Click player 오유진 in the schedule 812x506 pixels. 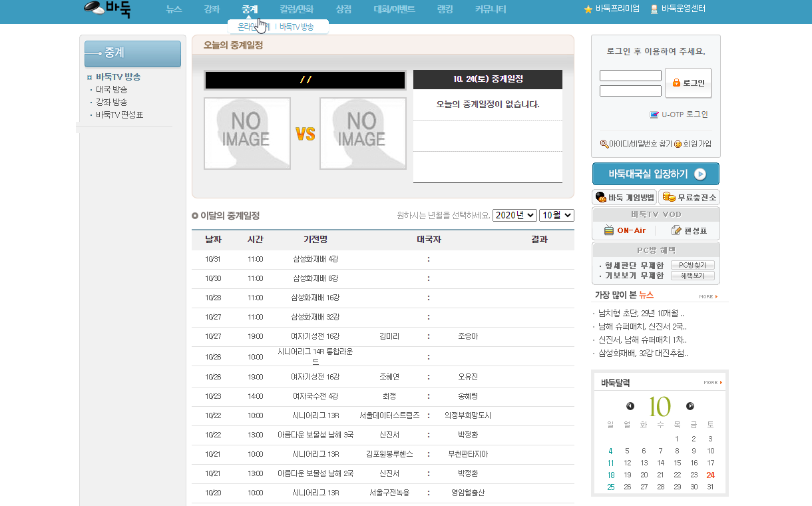(468, 377)
